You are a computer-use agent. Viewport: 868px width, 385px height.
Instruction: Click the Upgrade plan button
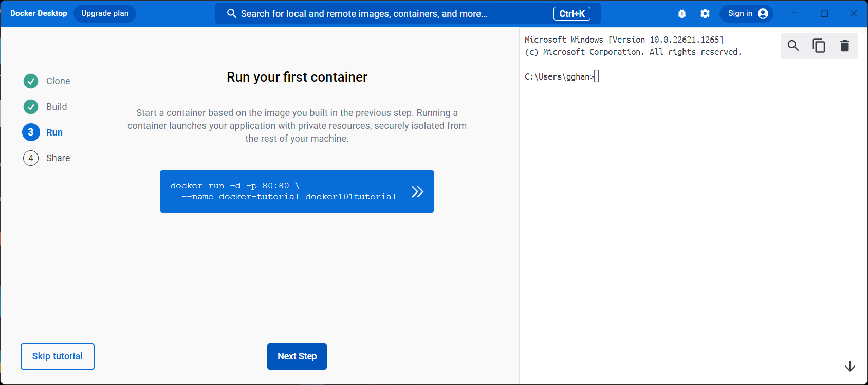coord(105,13)
